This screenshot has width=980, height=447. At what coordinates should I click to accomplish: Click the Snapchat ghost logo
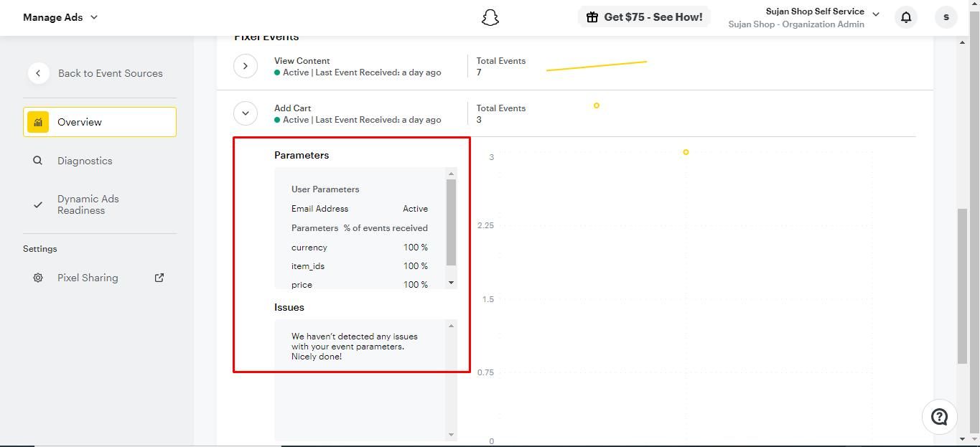click(490, 18)
